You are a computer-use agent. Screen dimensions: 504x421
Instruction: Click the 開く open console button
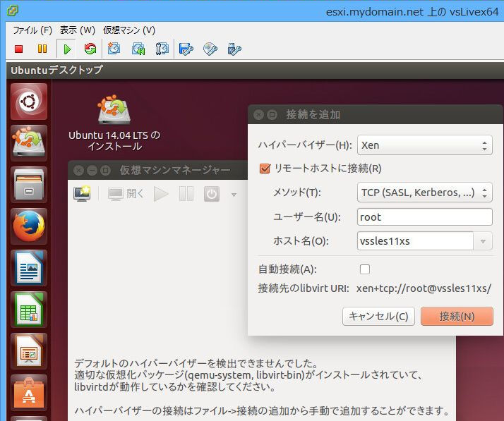[126, 194]
